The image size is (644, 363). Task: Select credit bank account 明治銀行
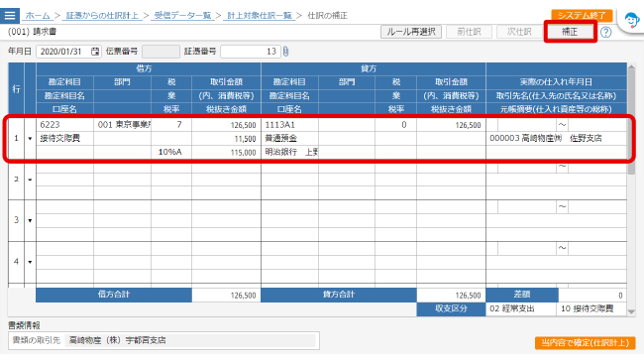290,152
